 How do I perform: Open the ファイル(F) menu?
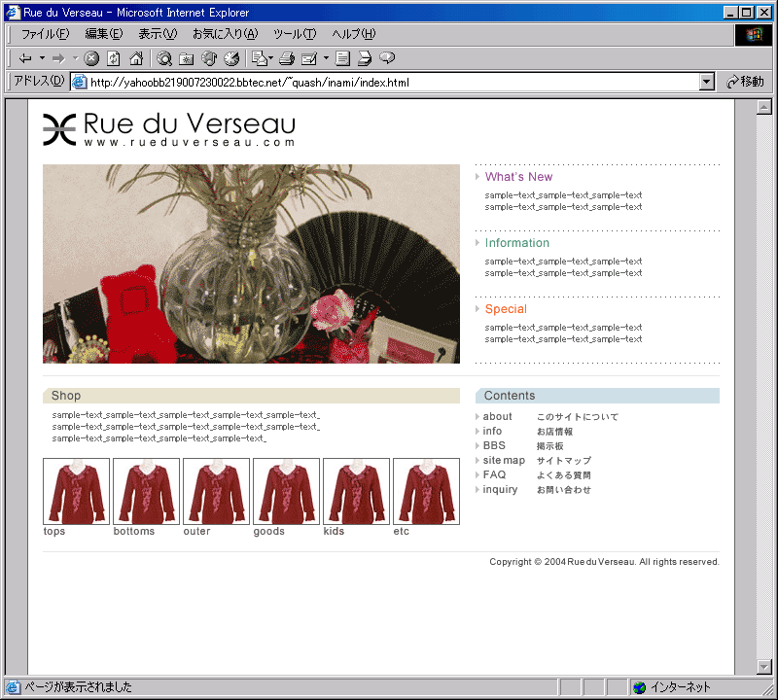pyautogui.click(x=45, y=34)
